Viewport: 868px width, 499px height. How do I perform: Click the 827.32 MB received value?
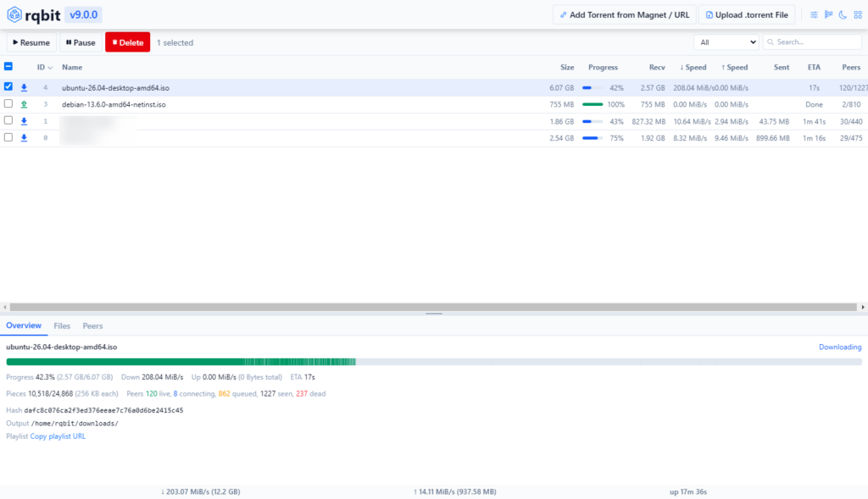[x=648, y=122]
